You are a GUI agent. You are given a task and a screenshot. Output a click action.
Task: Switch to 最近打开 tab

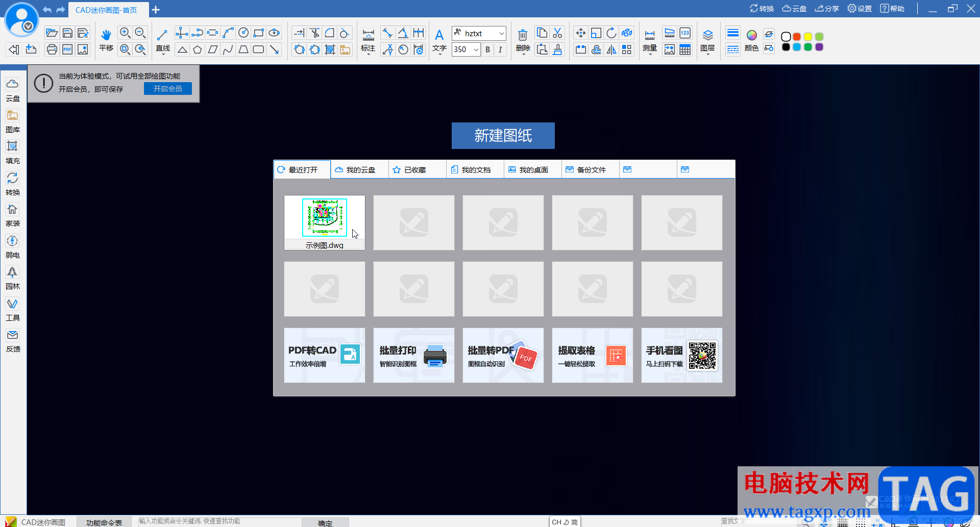pyautogui.click(x=302, y=169)
